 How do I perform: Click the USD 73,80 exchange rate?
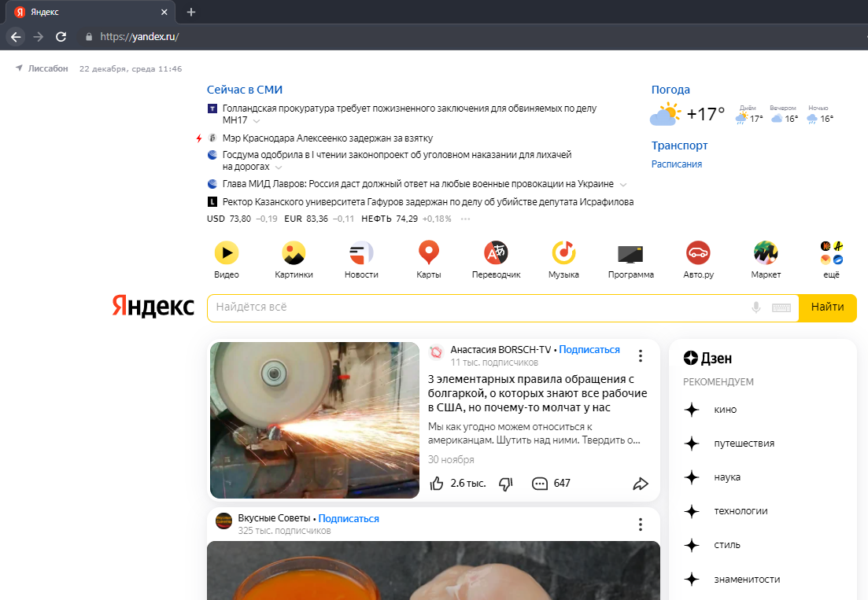[x=229, y=219]
